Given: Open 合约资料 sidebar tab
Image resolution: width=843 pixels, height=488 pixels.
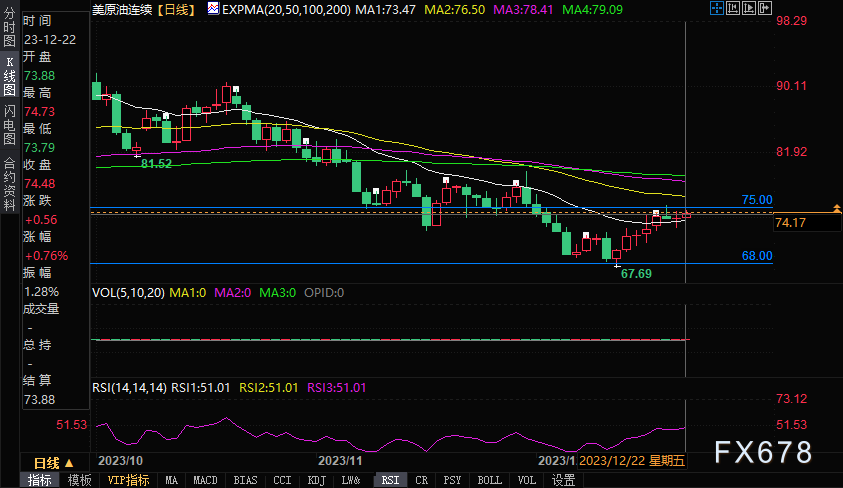Looking at the screenshot, I should click(9, 184).
